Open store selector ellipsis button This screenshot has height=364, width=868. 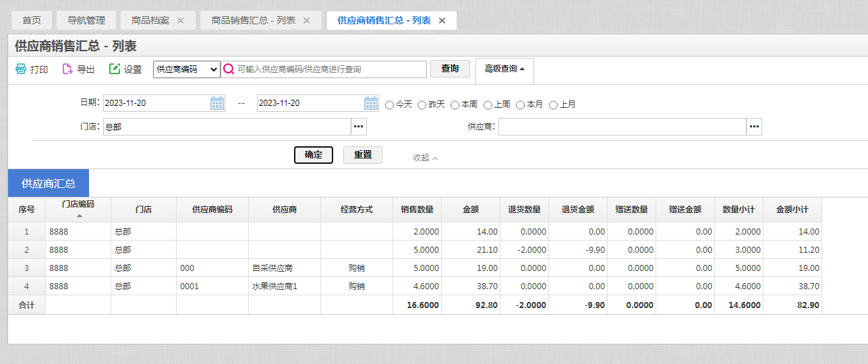tap(359, 127)
